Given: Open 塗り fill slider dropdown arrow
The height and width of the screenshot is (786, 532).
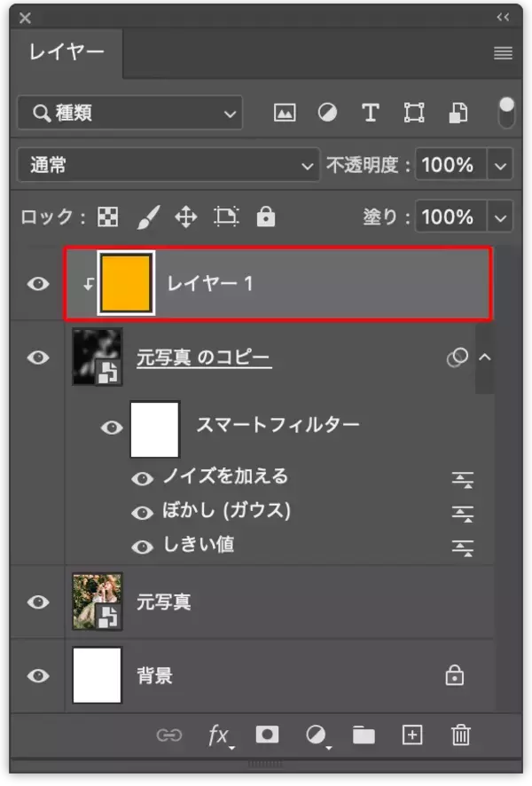Looking at the screenshot, I should [x=500, y=217].
